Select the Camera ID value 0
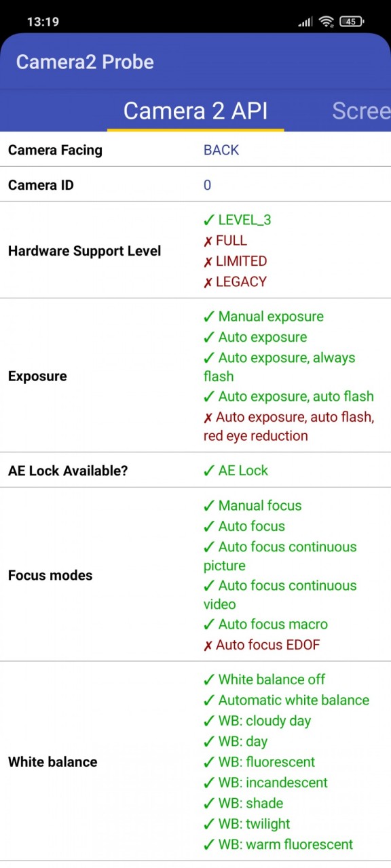 click(207, 185)
